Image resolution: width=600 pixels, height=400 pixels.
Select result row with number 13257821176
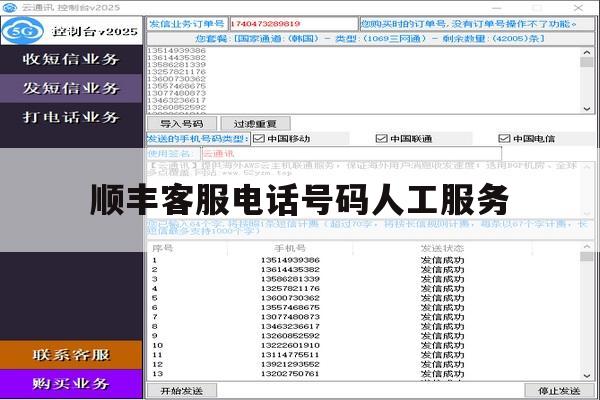coord(364,289)
